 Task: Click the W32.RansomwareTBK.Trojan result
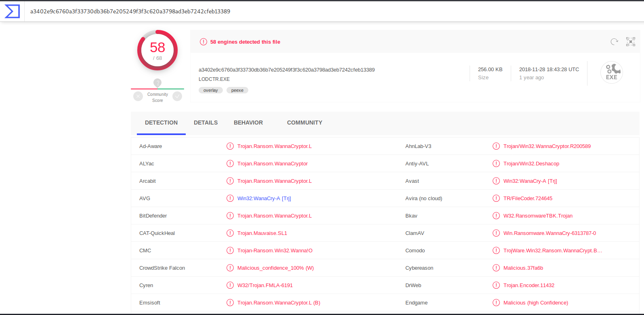538,216
